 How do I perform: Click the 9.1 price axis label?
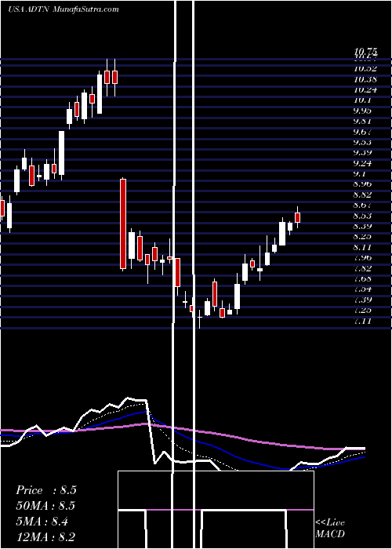(x=361, y=173)
